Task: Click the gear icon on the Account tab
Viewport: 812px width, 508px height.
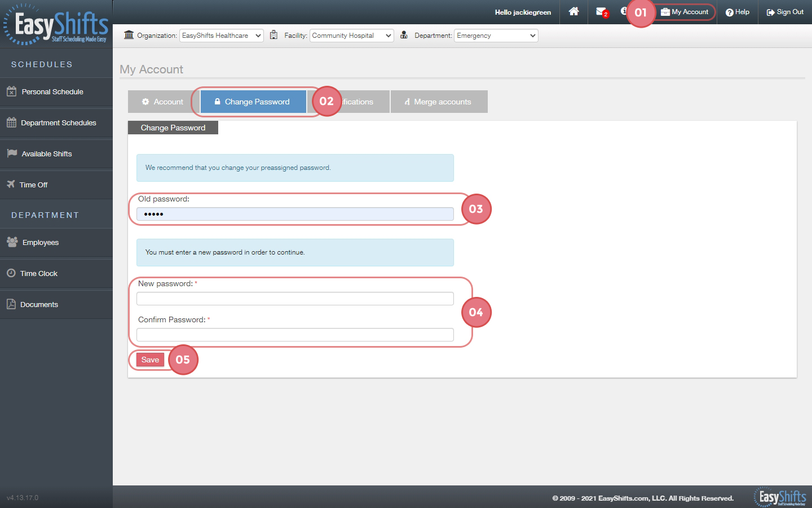Action: [x=145, y=102]
